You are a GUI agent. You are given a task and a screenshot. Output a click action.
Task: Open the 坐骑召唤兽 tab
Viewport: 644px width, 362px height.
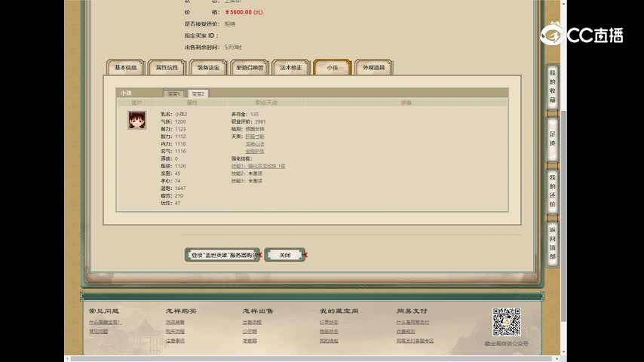click(250, 68)
